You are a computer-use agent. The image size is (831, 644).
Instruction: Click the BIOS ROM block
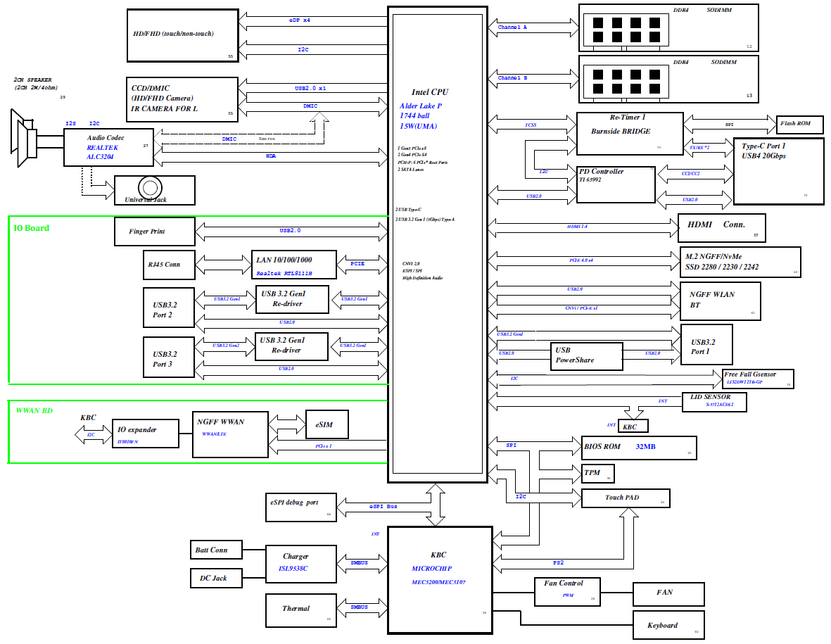639,448
